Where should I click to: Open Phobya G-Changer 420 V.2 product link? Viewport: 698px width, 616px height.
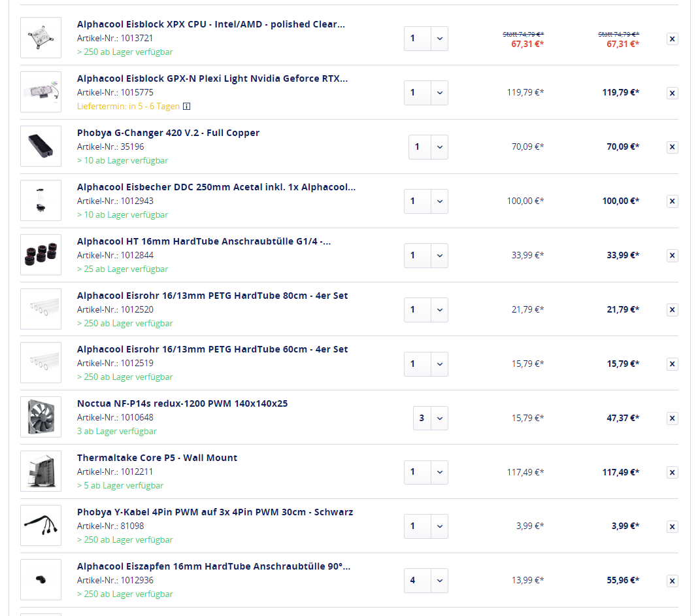click(x=168, y=133)
